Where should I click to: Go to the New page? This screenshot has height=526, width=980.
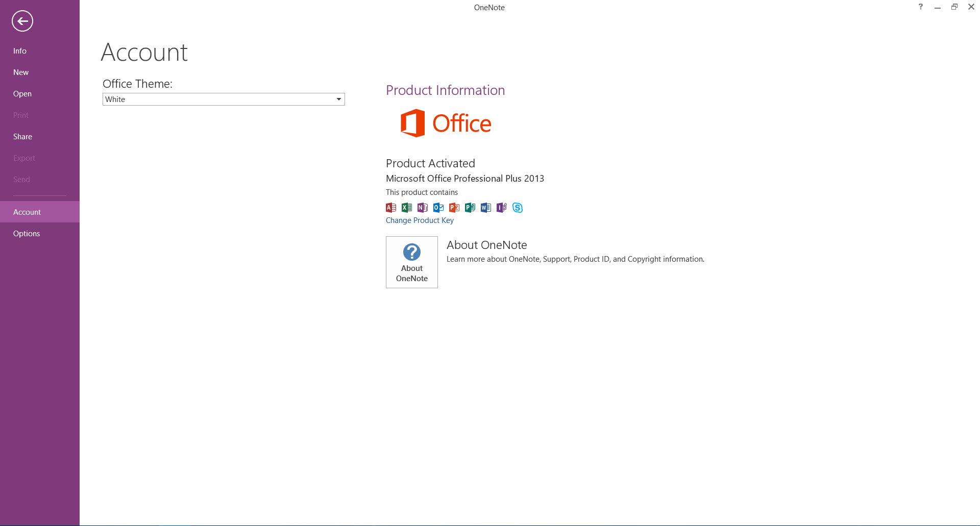tap(40, 72)
